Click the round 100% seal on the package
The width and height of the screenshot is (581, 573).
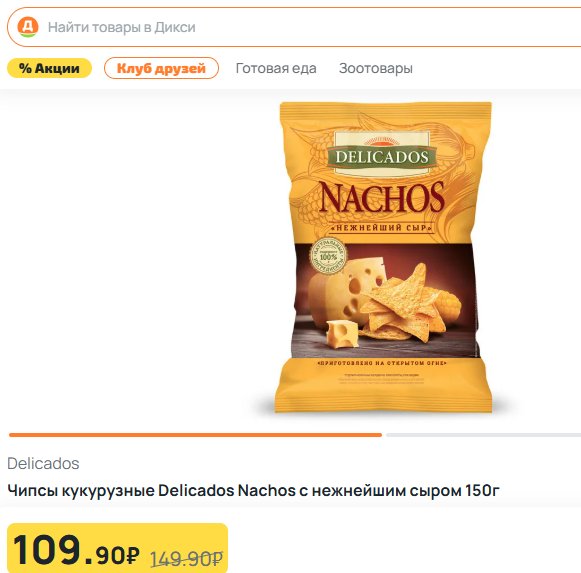tap(328, 256)
